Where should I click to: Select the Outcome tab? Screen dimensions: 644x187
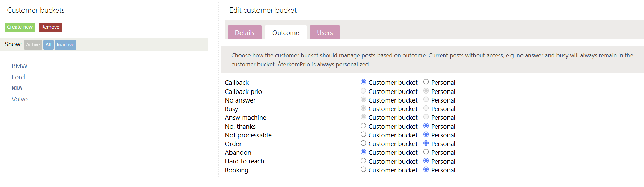pos(285,33)
